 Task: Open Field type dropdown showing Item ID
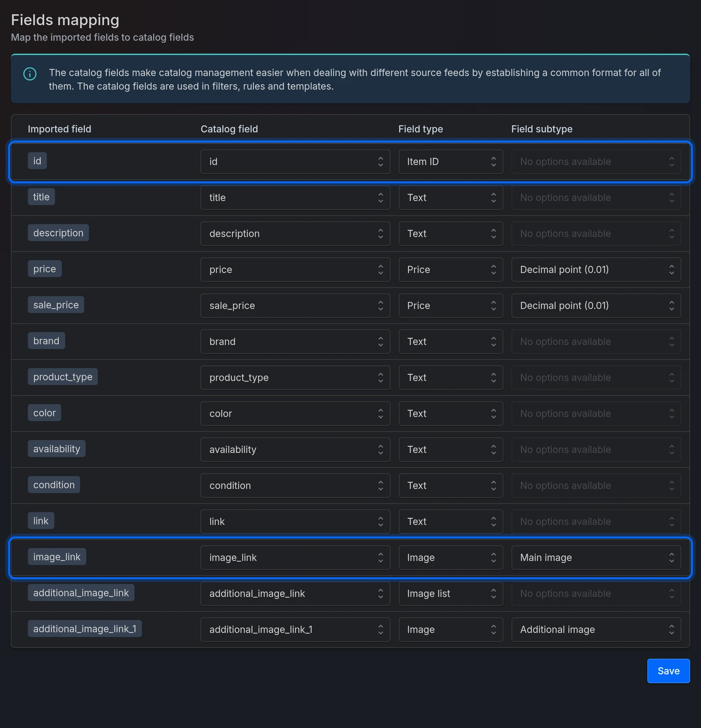click(x=451, y=162)
